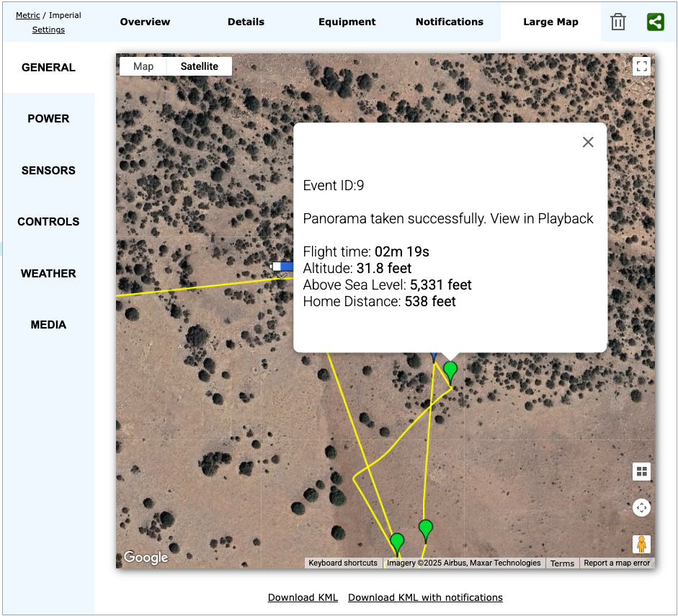Delete flight using the trash can icon
This screenshot has width=678, height=616.
[617, 22]
